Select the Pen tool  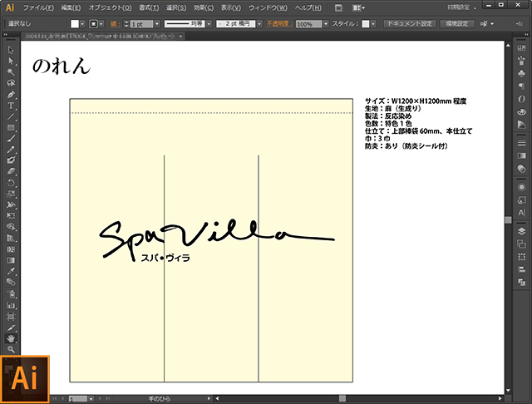coord(11,94)
